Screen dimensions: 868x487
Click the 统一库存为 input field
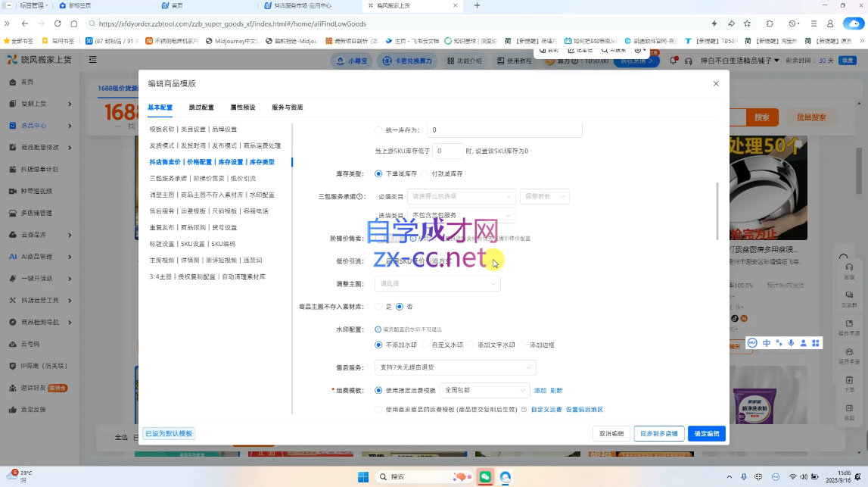coord(504,130)
